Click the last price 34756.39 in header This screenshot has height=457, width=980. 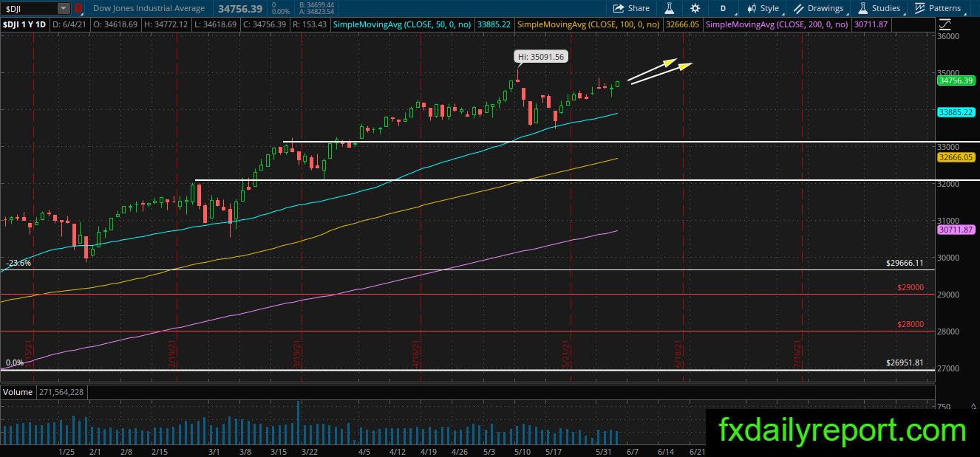tap(239, 8)
